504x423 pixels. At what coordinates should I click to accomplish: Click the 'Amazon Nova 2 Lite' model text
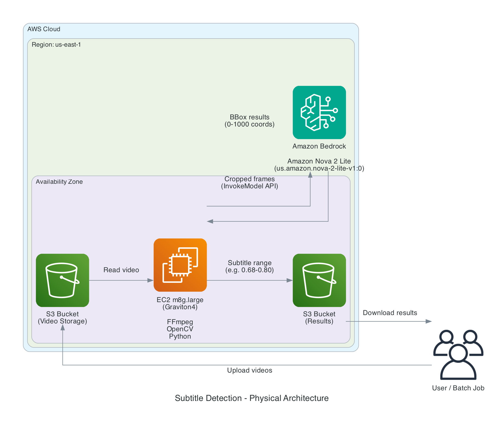pyautogui.click(x=319, y=161)
